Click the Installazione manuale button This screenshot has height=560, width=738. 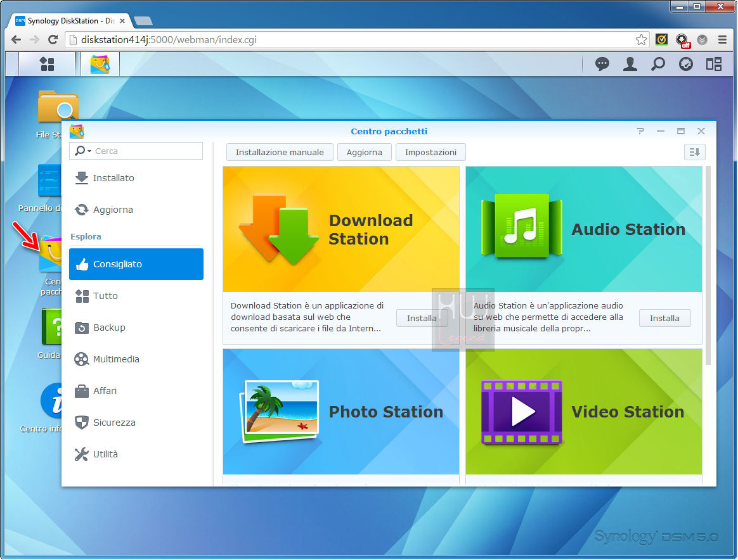tap(280, 152)
